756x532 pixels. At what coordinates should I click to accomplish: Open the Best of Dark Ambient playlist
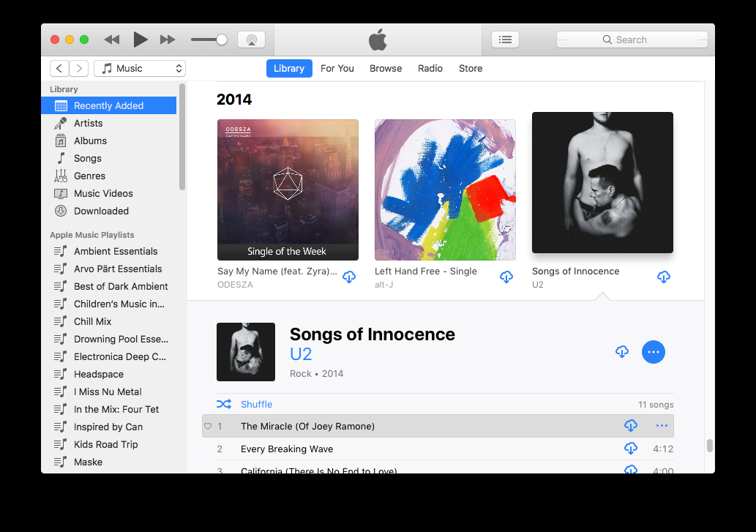coord(109,287)
